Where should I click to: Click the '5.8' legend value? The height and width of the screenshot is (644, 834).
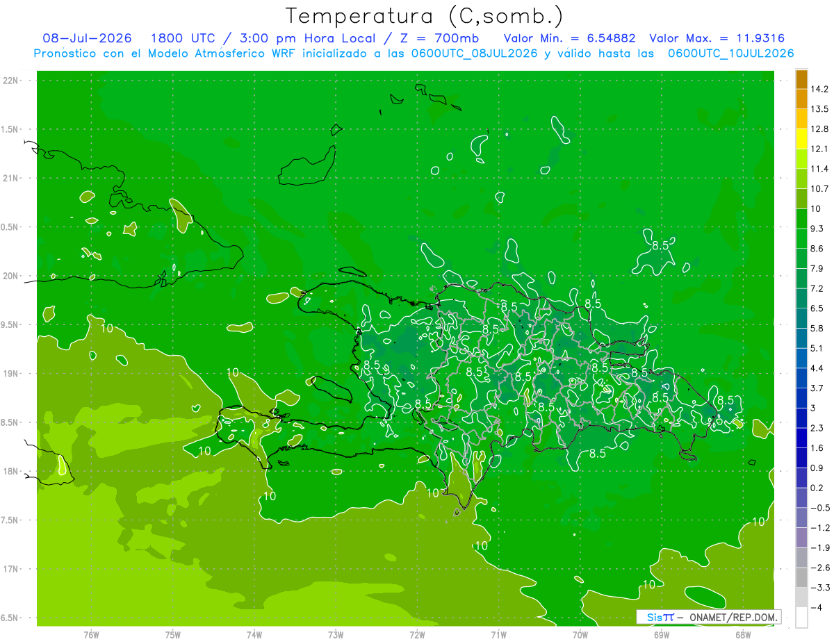(818, 328)
